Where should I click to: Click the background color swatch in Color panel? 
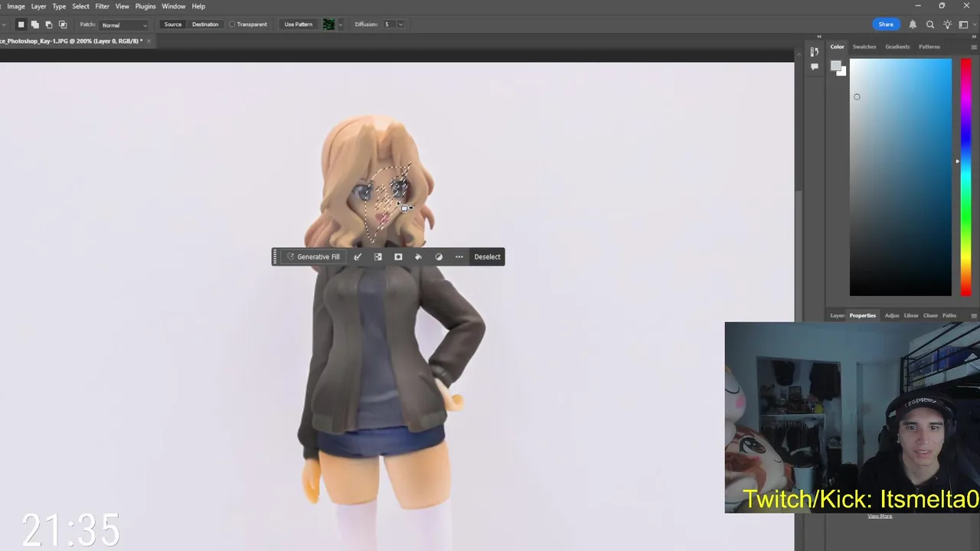pyautogui.click(x=841, y=72)
